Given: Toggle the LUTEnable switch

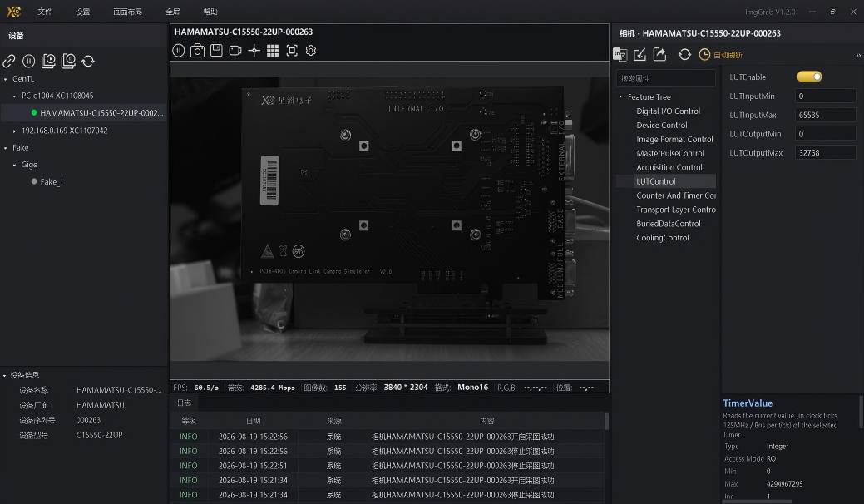Looking at the screenshot, I should [x=809, y=77].
